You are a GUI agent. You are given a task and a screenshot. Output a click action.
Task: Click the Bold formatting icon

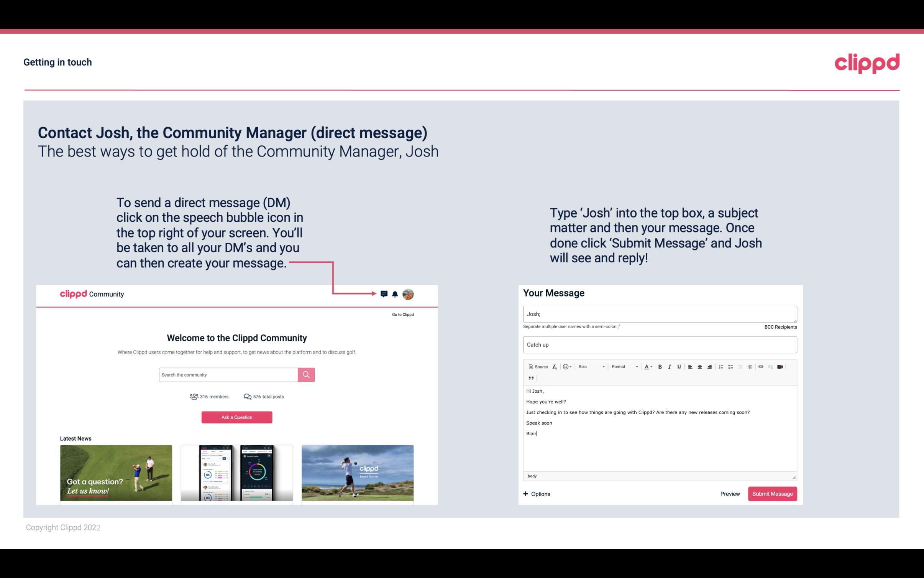[x=659, y=366]
